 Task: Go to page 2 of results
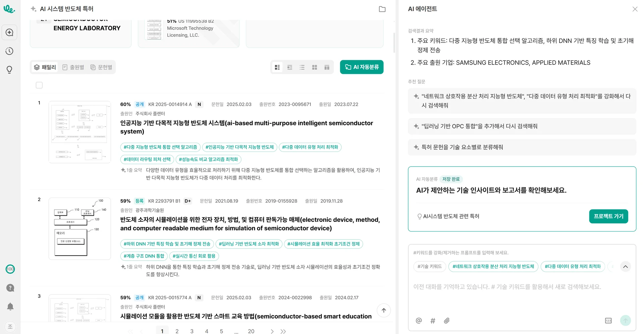(177, 331)
